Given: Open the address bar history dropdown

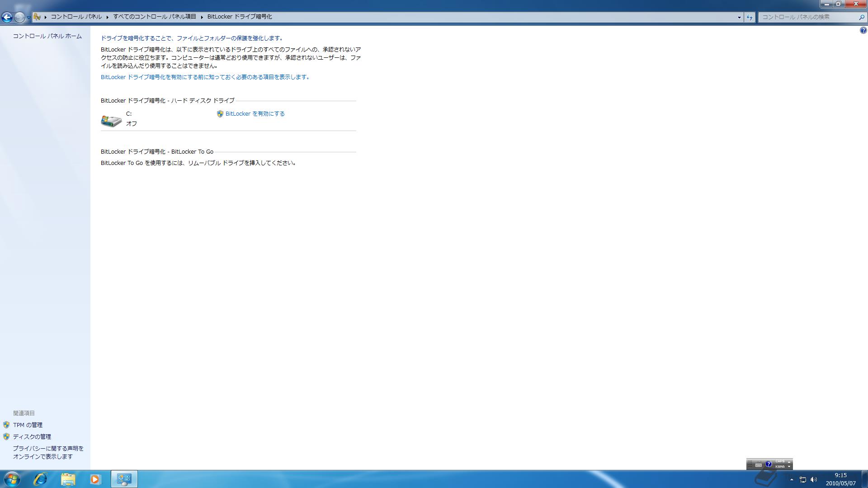Looking at the screenshot, I should (739, 17).
